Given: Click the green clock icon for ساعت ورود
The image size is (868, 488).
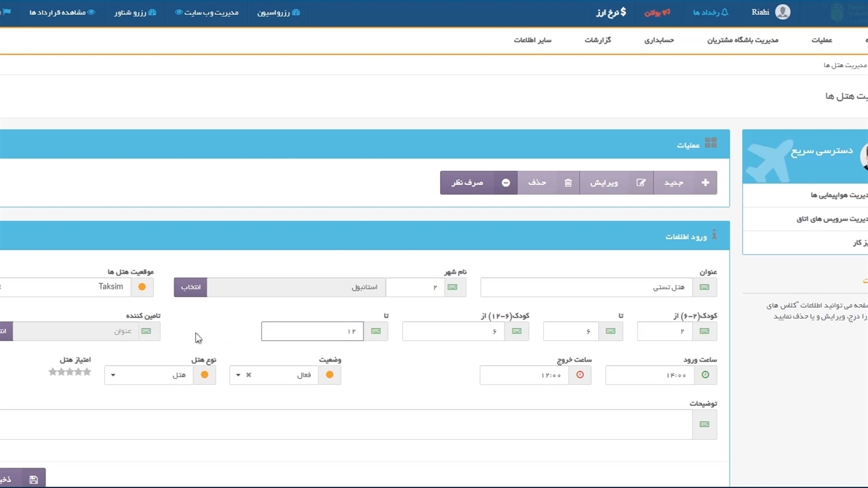Looking at the screenshot, I should [705, 375].
